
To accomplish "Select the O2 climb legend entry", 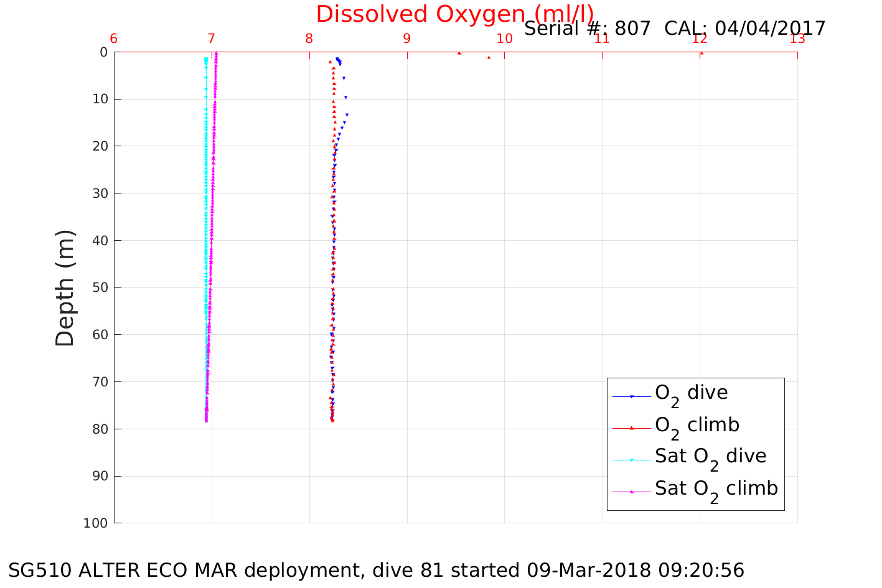I will tap(676, 427).
